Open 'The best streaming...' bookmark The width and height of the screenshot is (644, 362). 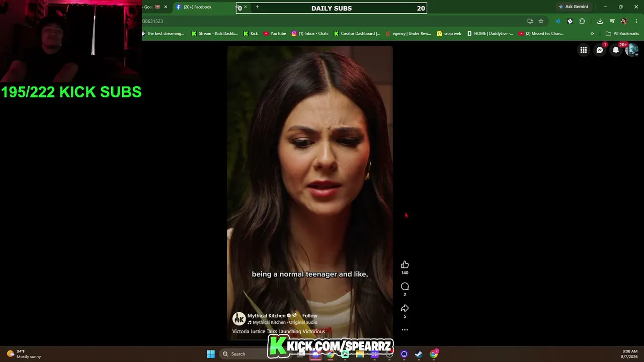tap(163, 34)
